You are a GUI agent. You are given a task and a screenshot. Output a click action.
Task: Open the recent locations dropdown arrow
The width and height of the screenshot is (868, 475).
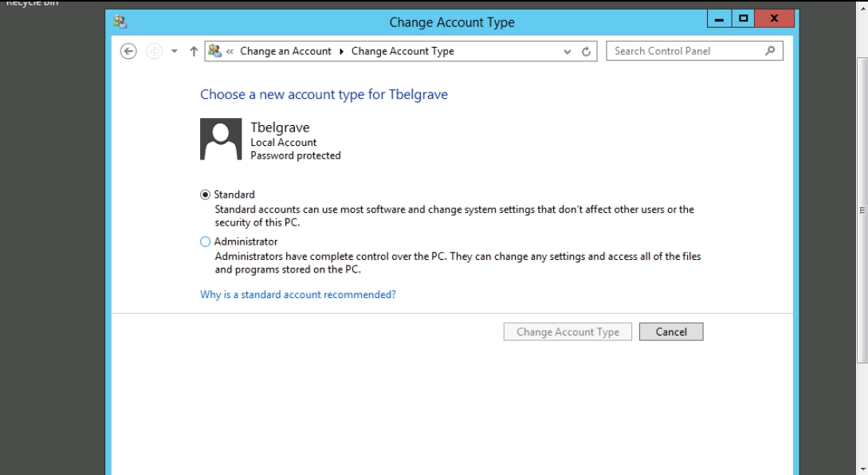click(175, 52)
